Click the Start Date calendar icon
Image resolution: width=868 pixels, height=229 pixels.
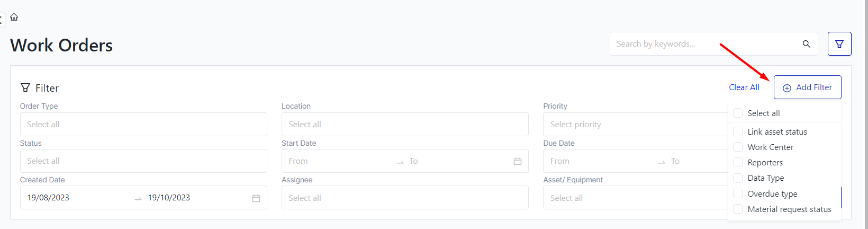(518, 161)
